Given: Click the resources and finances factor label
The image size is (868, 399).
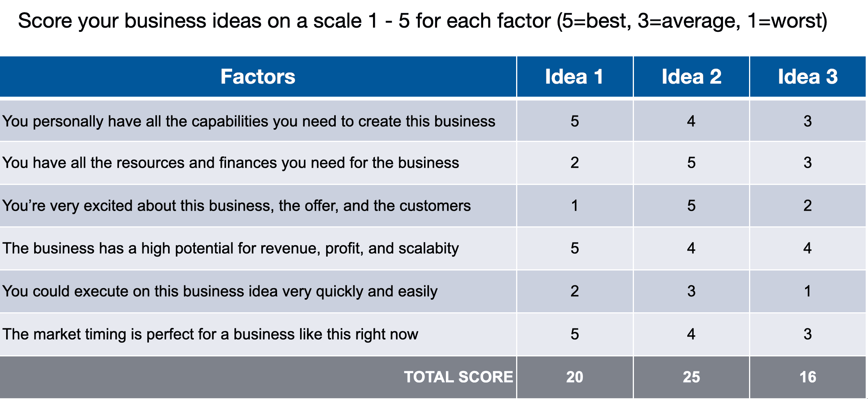Looking at the screenshot, I should (231, 163).
